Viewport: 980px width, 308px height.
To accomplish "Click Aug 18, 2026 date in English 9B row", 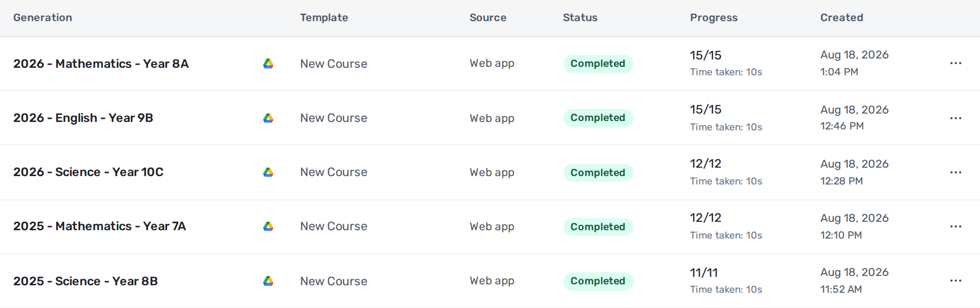I will tap(854, 110).
